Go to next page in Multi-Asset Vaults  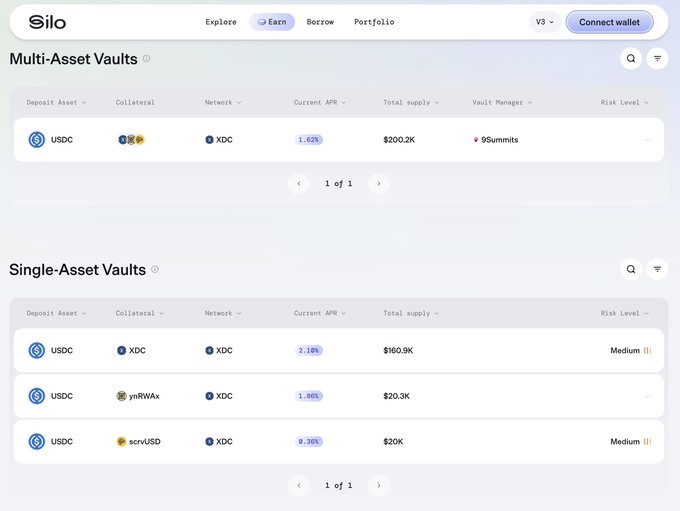(x=379, y=183)
